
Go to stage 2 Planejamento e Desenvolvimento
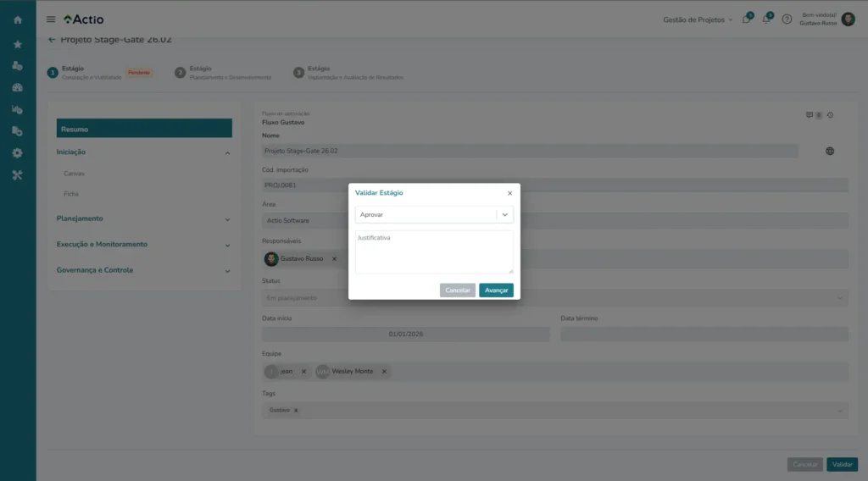point(224,73)
